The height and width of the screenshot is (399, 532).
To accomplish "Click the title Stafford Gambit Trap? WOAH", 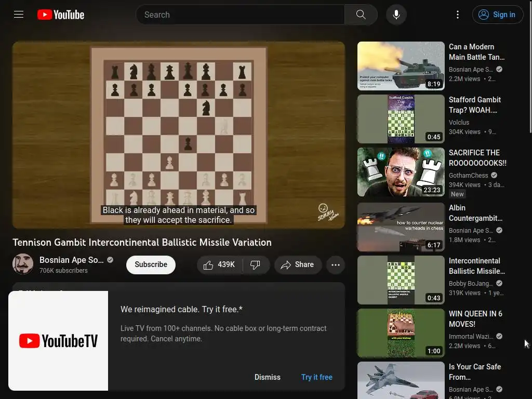I will [475, 105].
